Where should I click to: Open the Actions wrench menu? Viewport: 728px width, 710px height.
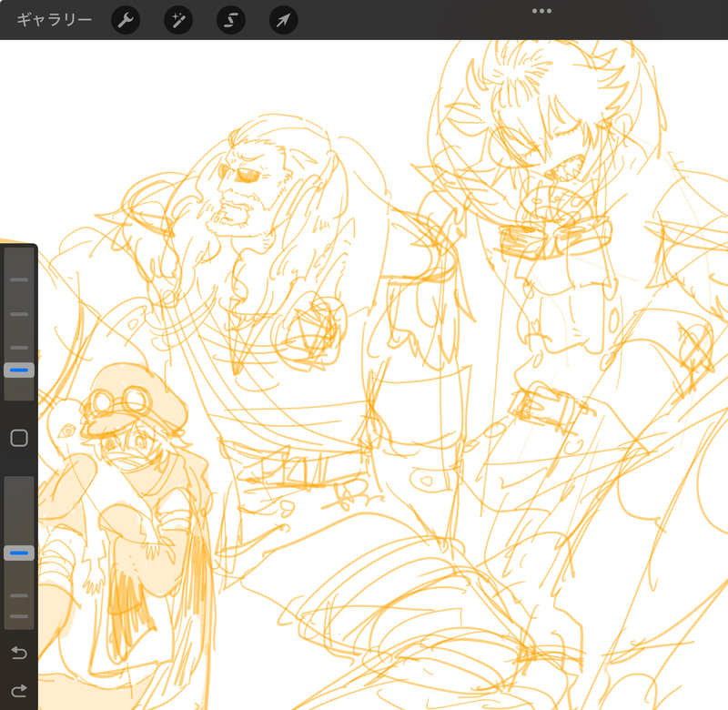(126, 20)
